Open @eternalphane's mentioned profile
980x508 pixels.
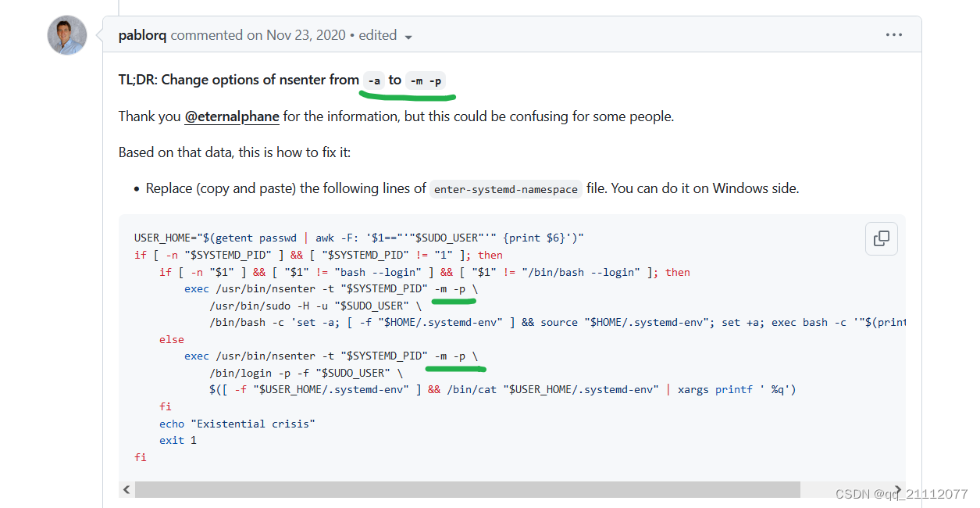pos(232,116)
